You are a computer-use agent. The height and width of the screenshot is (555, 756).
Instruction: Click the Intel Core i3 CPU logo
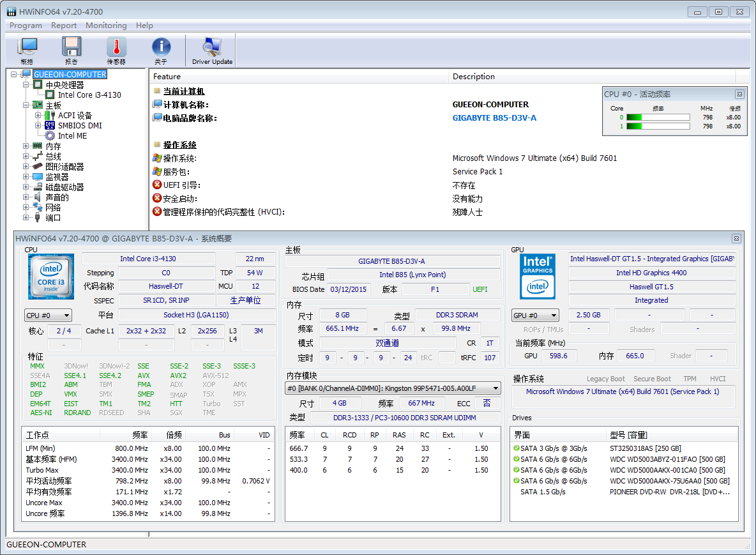(x=51, y=276)
